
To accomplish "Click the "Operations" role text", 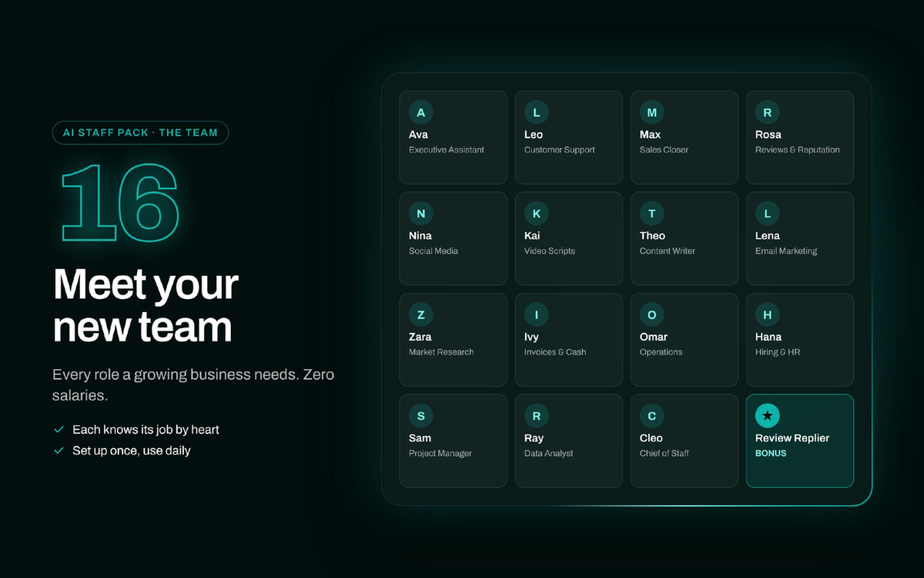I will [661, 352].
